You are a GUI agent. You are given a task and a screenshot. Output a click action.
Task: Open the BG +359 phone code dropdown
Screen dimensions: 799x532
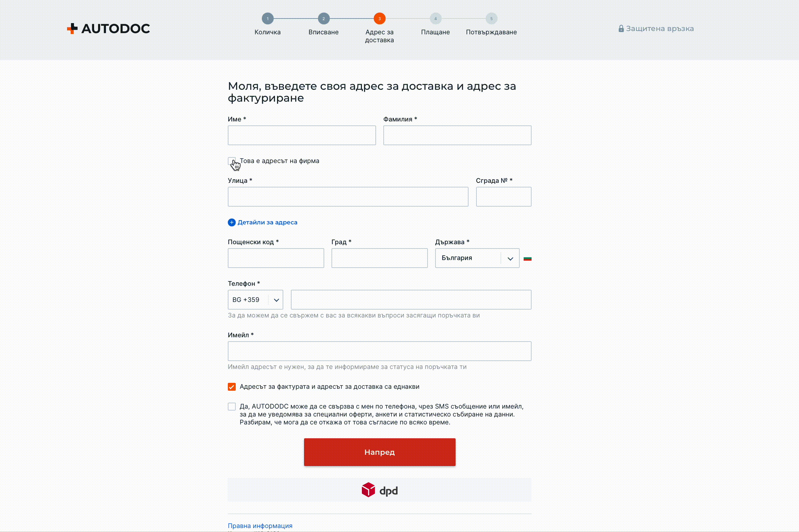255,300
